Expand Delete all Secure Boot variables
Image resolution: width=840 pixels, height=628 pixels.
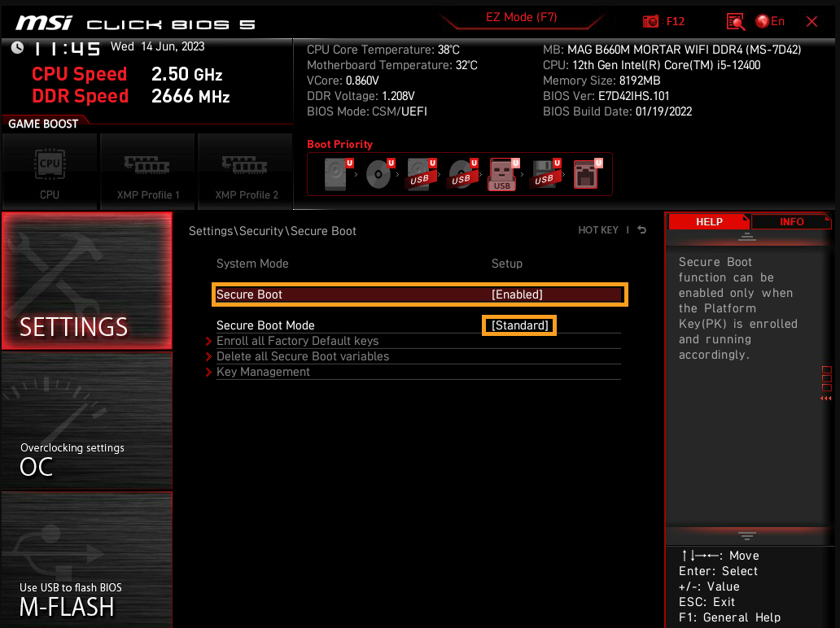click(302, 356)
